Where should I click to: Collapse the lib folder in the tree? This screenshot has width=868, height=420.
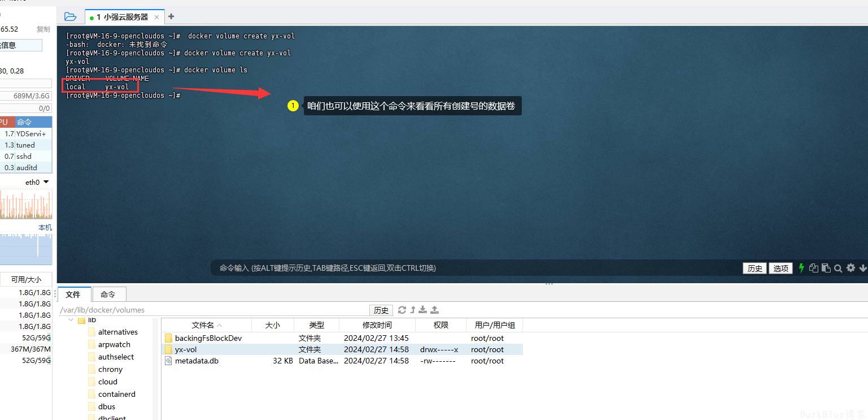point(71,320)
